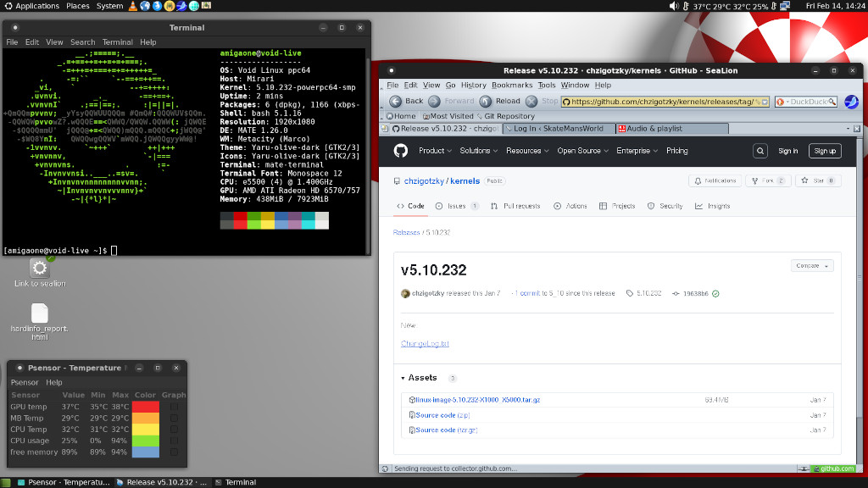This screenshot has width=868, height=488.
Task: Open the Terminal window's Search menu
Action: tap(82, 42)
